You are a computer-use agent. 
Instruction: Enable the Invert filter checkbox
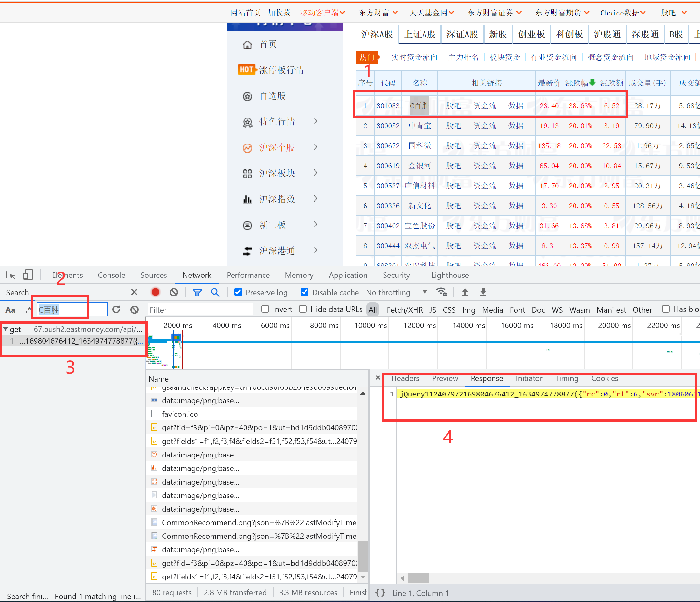[x=265, y=309]
